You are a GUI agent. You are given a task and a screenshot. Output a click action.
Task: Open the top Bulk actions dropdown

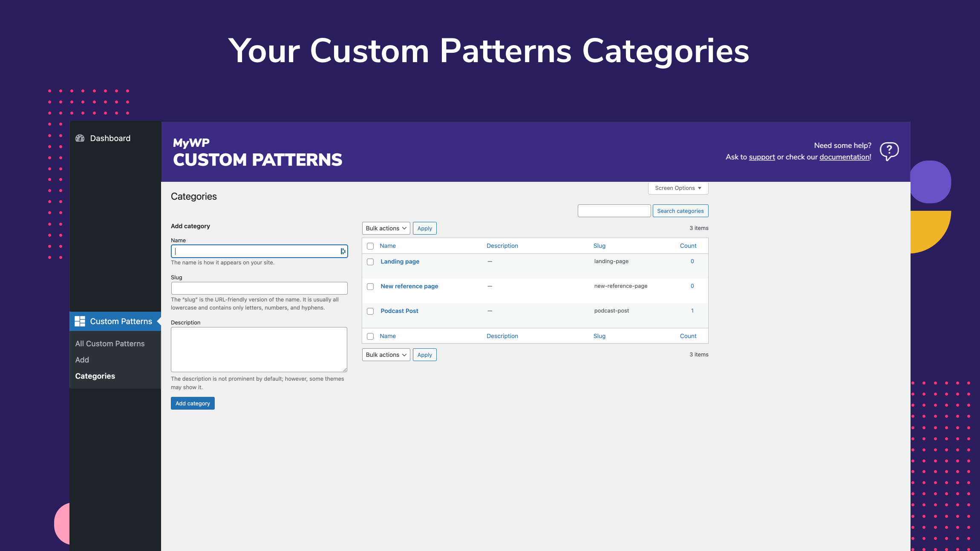pos(386,228)
